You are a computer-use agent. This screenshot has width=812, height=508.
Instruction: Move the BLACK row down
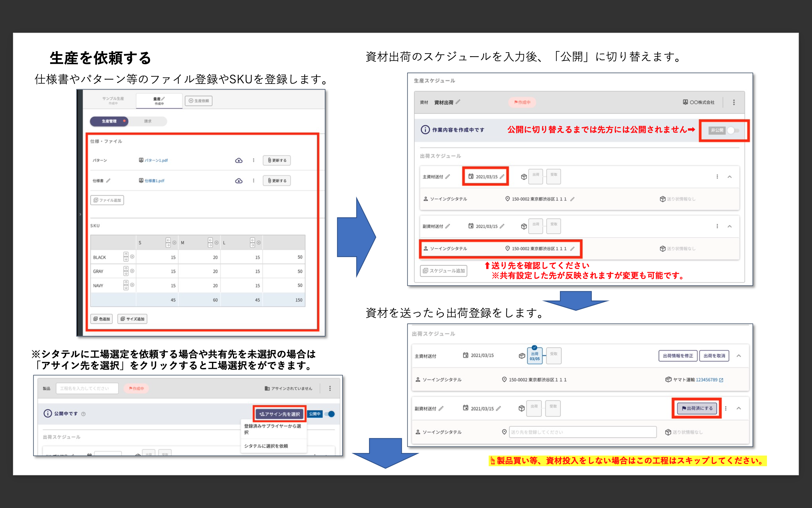click(x=126, y=259)
